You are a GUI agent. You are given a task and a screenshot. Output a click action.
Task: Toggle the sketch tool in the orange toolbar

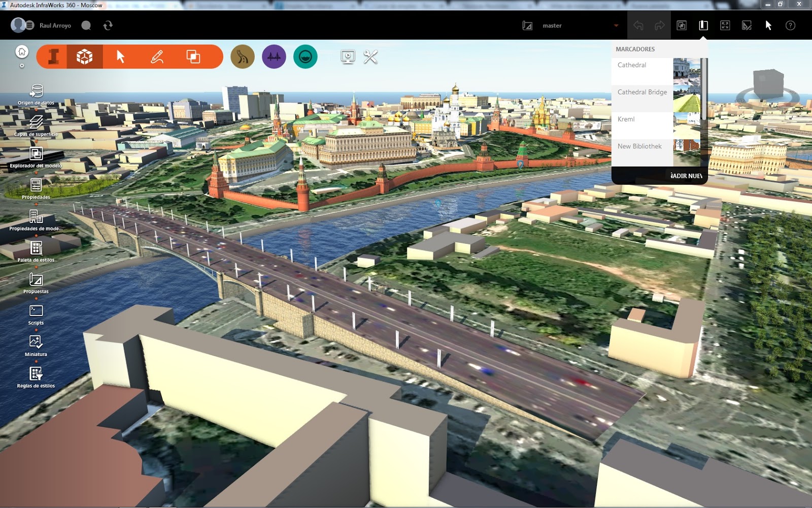tap(157, 56)
